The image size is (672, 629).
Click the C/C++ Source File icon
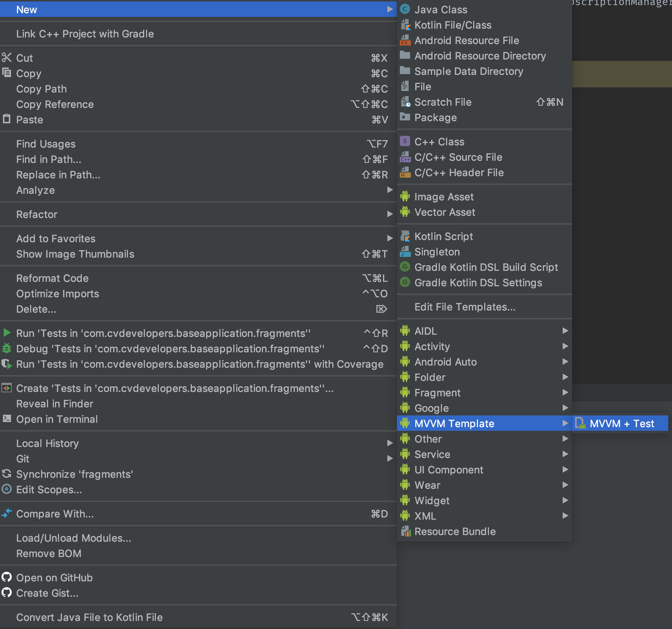[405, 157]
